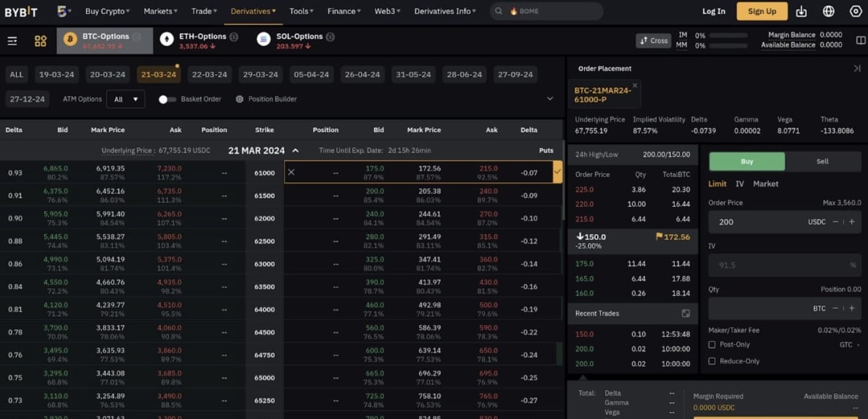The image size is (868, 419).
Task: Click the download icon in the top bar
Action: pyautogui.click(x=801, y=11)
